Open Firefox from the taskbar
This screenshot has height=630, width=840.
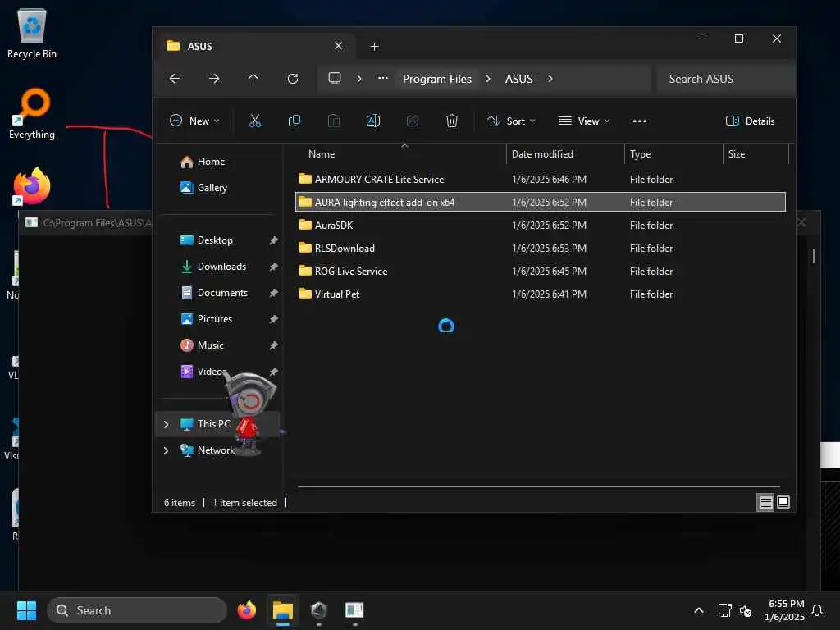pyautogui.click(x=247, y=610)
